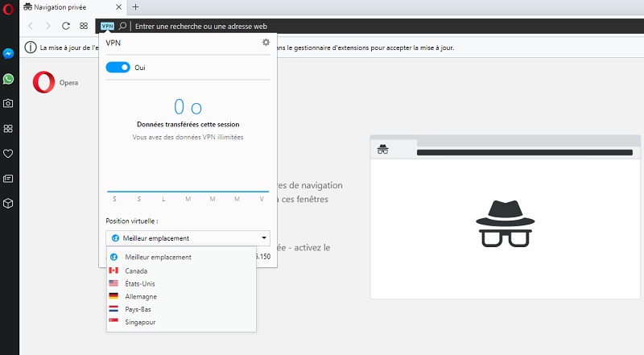The width and height of the screenshot is (644, 355).
Task: Turn off the VPN Oui switch
Action: point(118,68)
